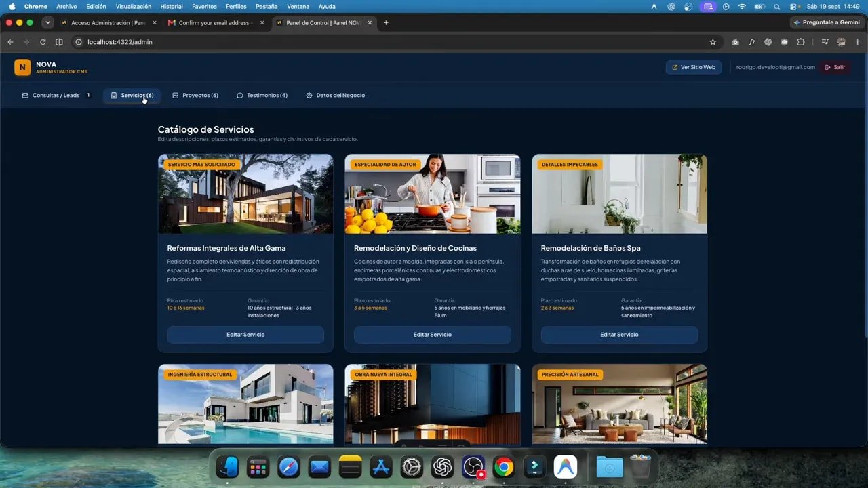Open Chrome's side panel icon
The image size is (868, 488).
coord(59,42)
